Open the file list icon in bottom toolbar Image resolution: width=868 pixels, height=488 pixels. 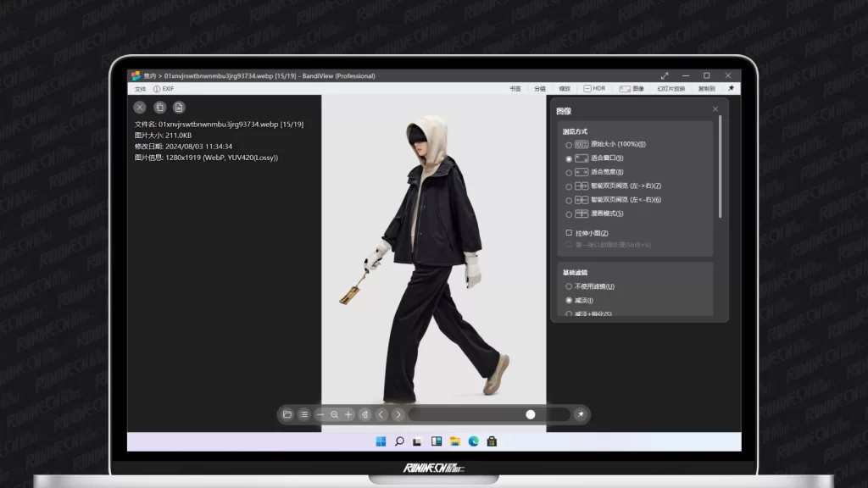tap(303, 414)
